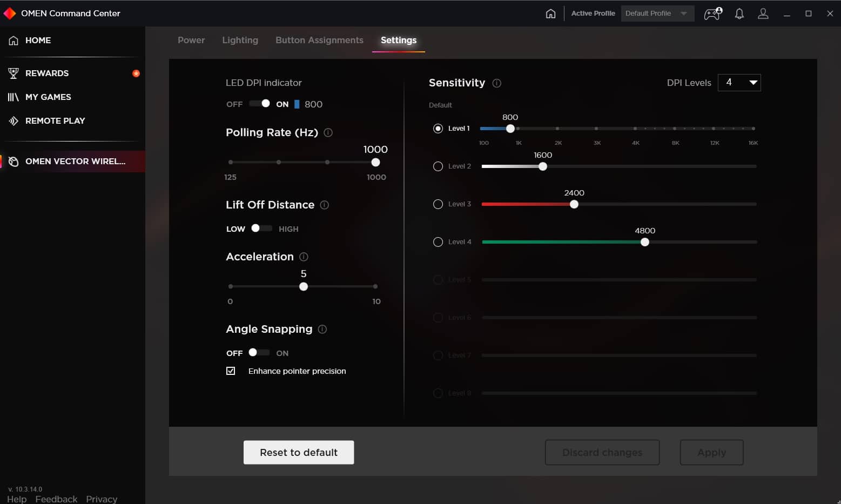Open the Button Assignments tab
This screenshot has height=504, width=841.
(319, 40)
